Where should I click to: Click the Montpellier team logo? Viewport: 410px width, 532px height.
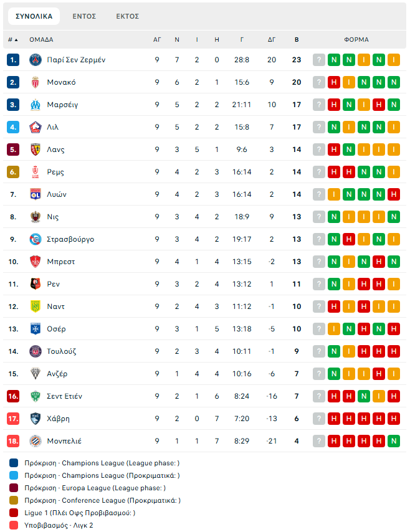coord(35,441)
